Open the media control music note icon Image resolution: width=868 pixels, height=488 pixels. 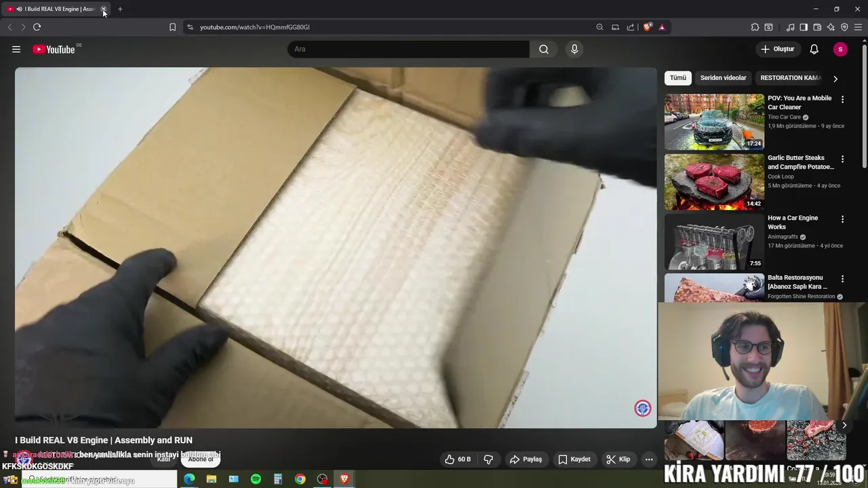tap(790, 27)
